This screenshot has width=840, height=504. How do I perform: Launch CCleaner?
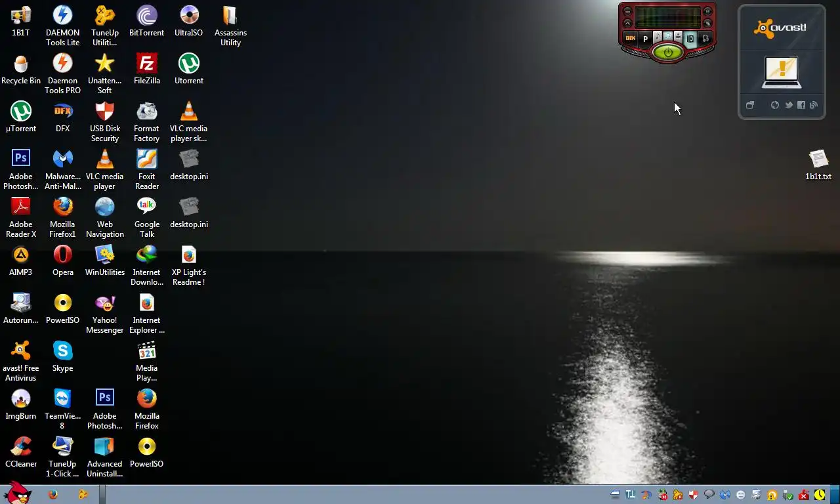click(x=21, y=451)
